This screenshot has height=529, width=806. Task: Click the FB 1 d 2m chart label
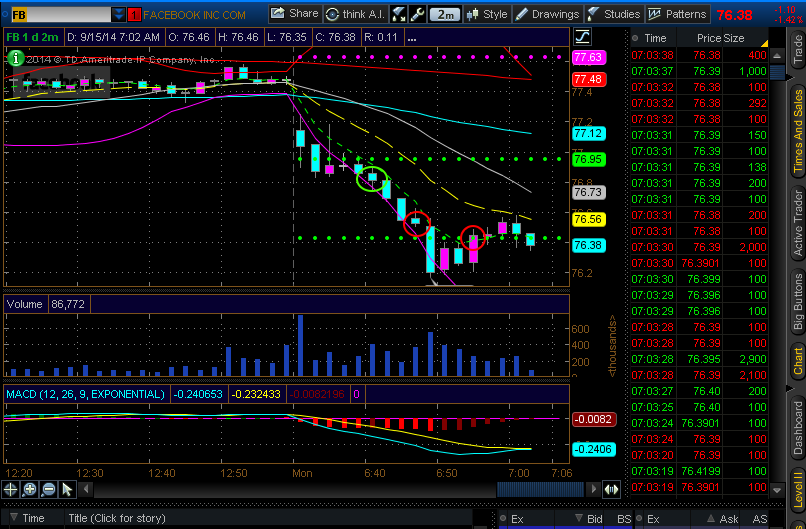tap(33, 38)
